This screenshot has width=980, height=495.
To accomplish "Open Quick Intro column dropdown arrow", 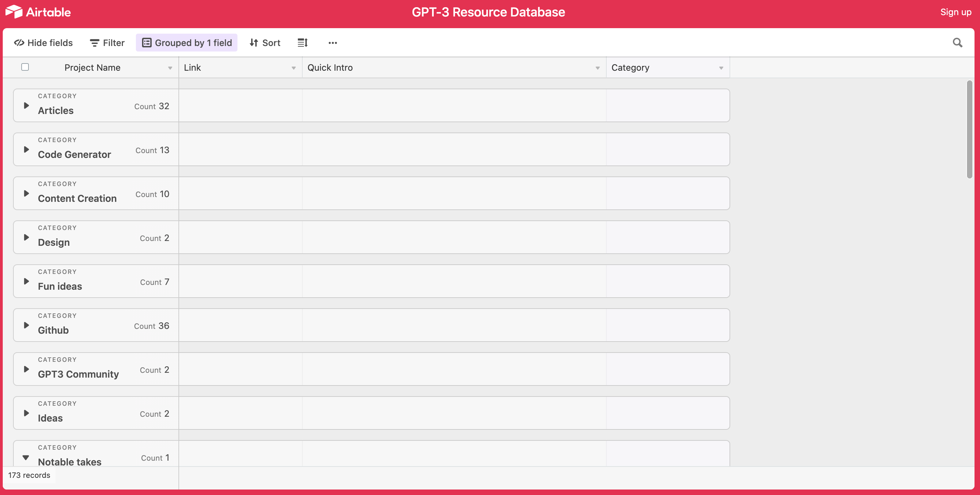I will (598, 68).
